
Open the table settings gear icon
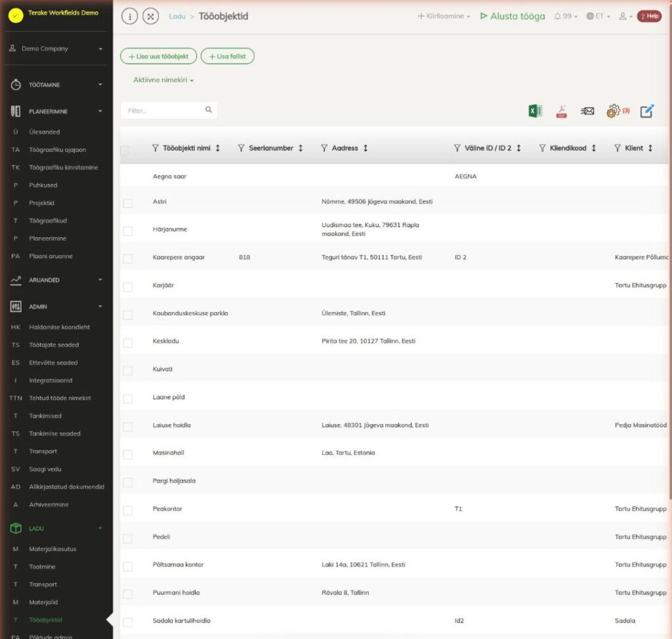tap(614, 111)
